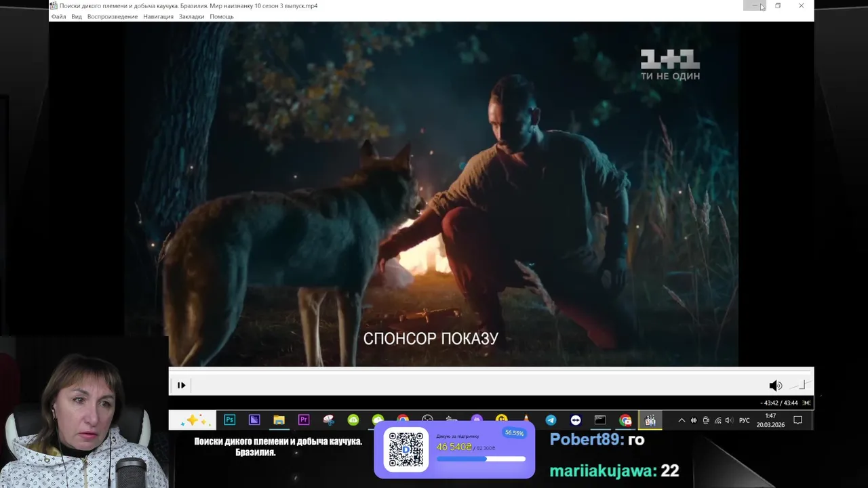Open the Воспроизведение menu
868x488 pixels.
pyautogui.click(x=113, y=16)
